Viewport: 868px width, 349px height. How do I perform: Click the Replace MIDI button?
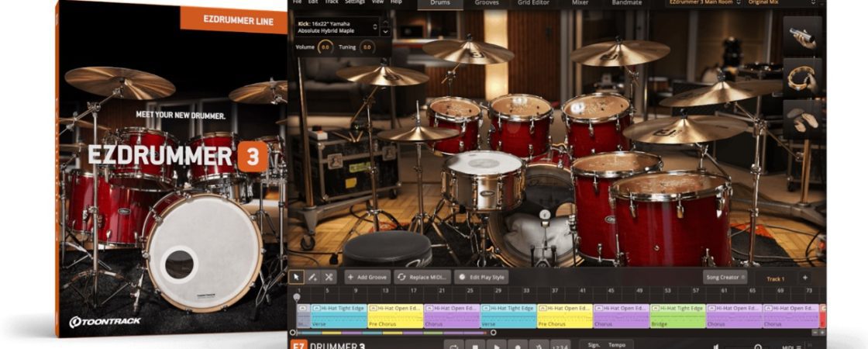[422, 277]
